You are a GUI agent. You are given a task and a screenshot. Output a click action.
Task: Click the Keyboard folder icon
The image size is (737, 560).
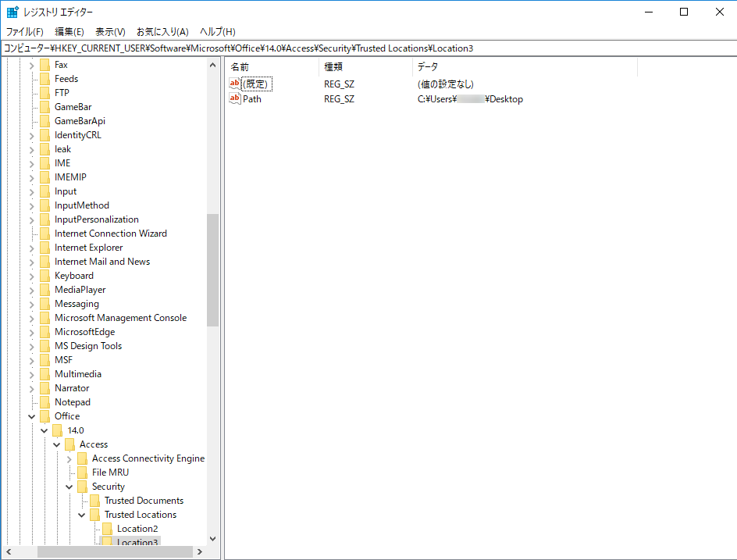pyautogui.click(x=45, y=276)
